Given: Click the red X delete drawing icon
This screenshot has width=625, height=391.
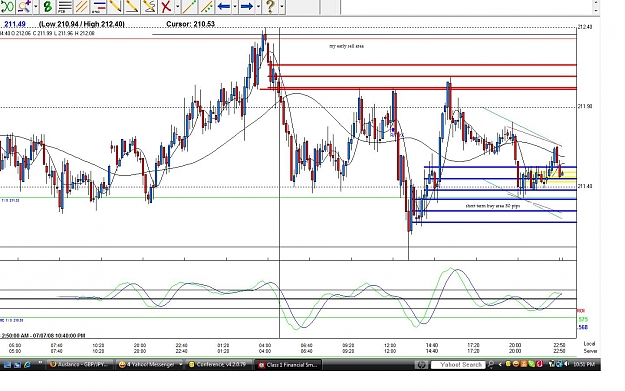Looking at the screenshot, I should click(166, 6).
